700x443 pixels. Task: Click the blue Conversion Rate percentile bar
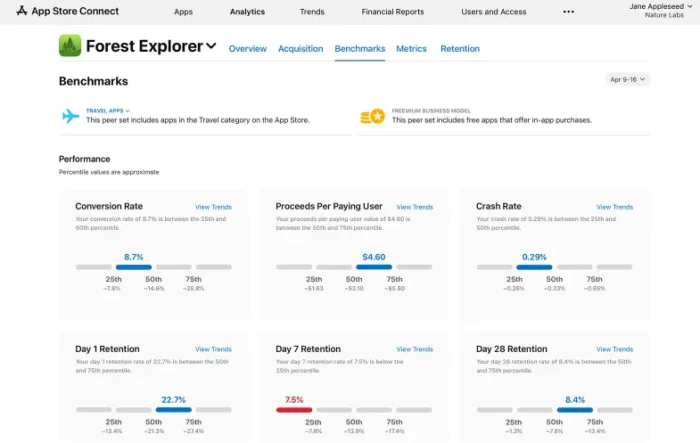[133, 267]
